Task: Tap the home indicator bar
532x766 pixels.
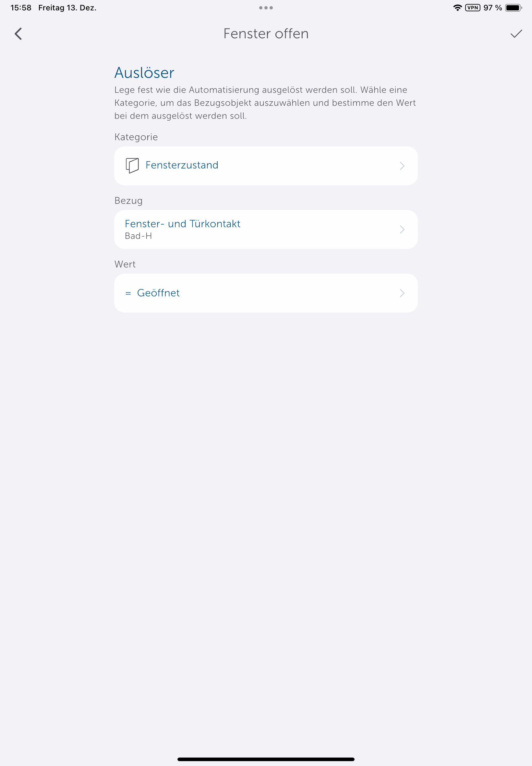Action: (266, 759)
